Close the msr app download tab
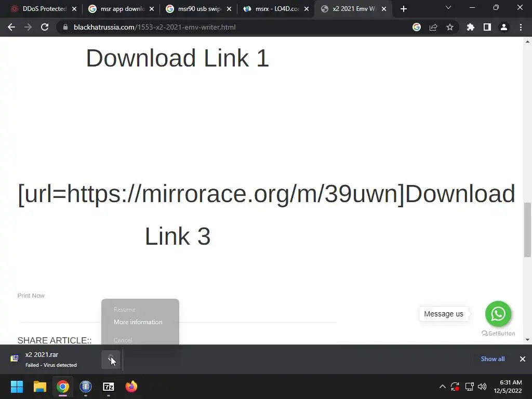532x399 pixels. pos(152,9)
